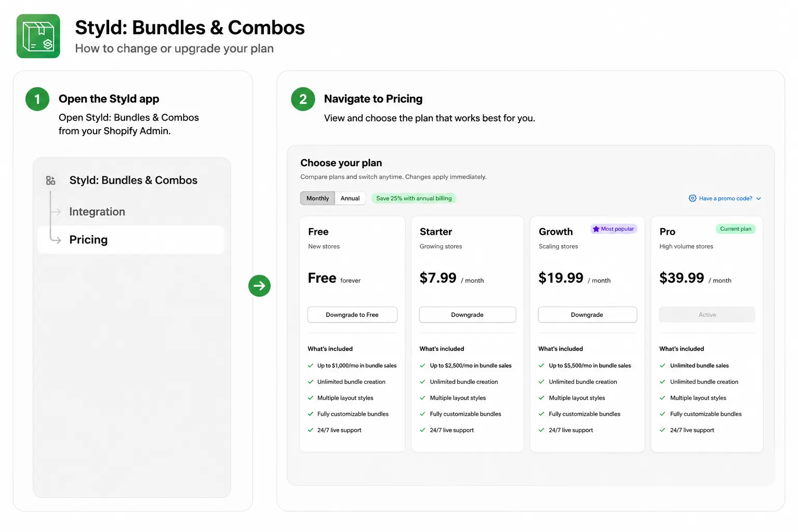This screenshot has height=532, width=798.
Task: Switch billing to Annual
Action: [x=350, y=198]
